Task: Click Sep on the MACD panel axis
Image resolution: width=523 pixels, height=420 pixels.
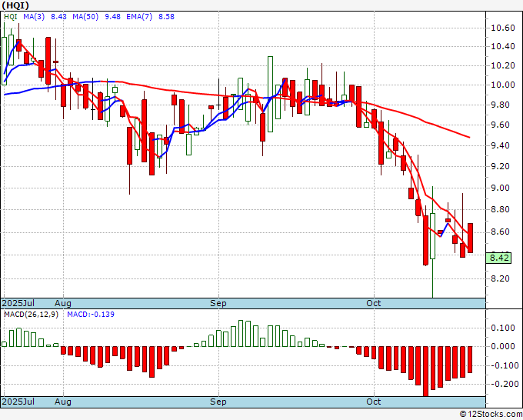Action: tap(218, 402)
